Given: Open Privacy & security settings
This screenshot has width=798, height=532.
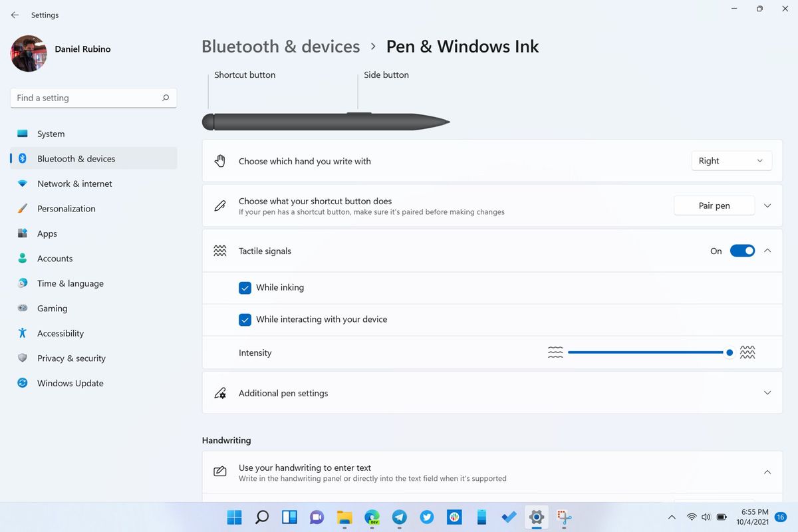Looking at the screenshot, I should point(72,358).
